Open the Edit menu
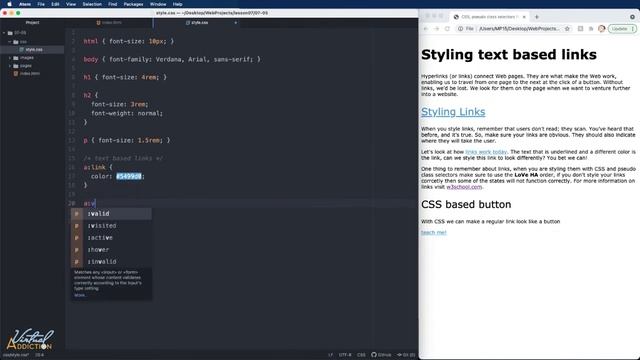Viewport: 640px width, 360px height. point(55,4)
